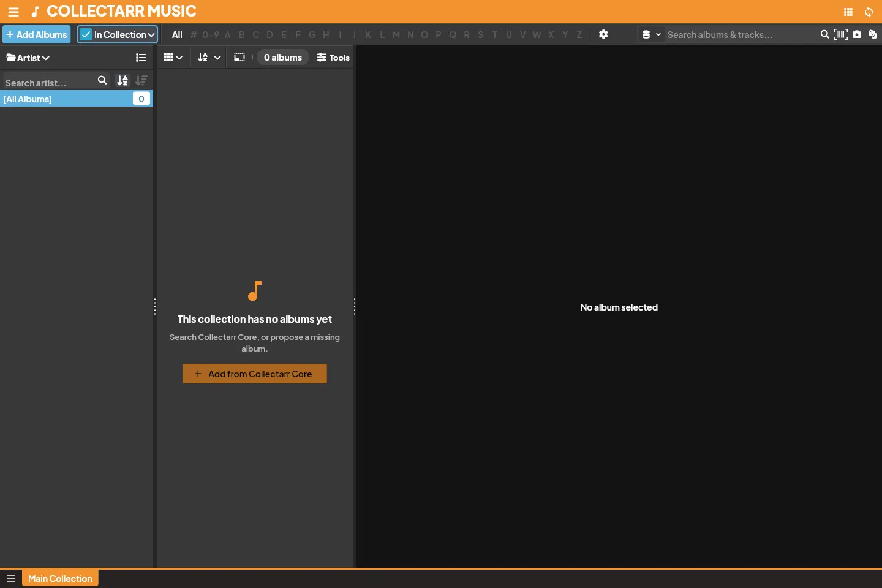Screen dimensions: 882x588
Task: Open the barcode scanner
Action: (841, 34)
